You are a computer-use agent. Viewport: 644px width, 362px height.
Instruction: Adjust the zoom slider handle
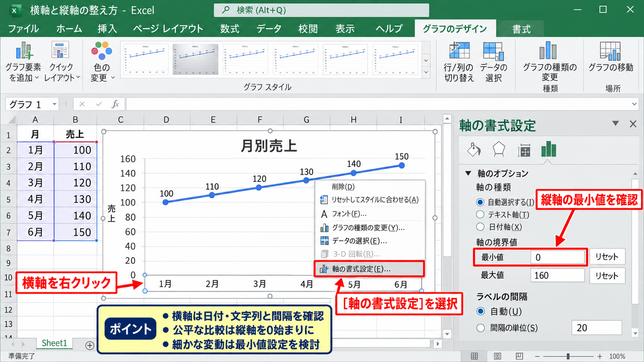coord(568,356)
